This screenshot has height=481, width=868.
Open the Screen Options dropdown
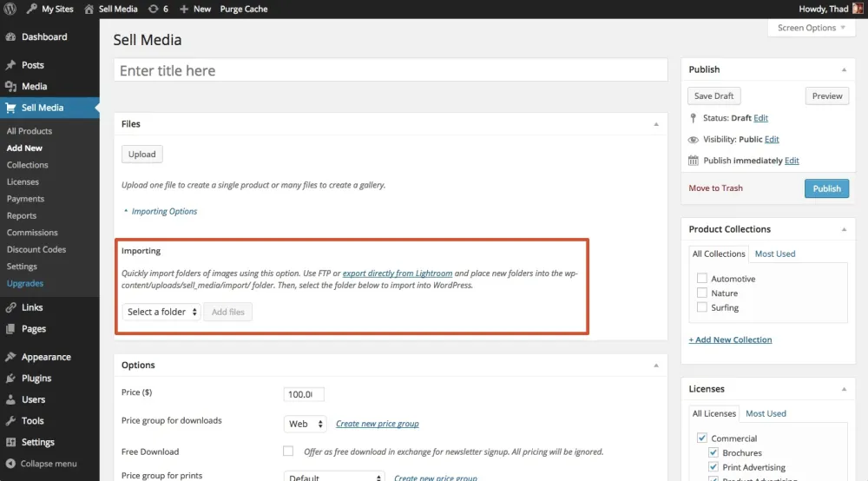pos(811,28)
